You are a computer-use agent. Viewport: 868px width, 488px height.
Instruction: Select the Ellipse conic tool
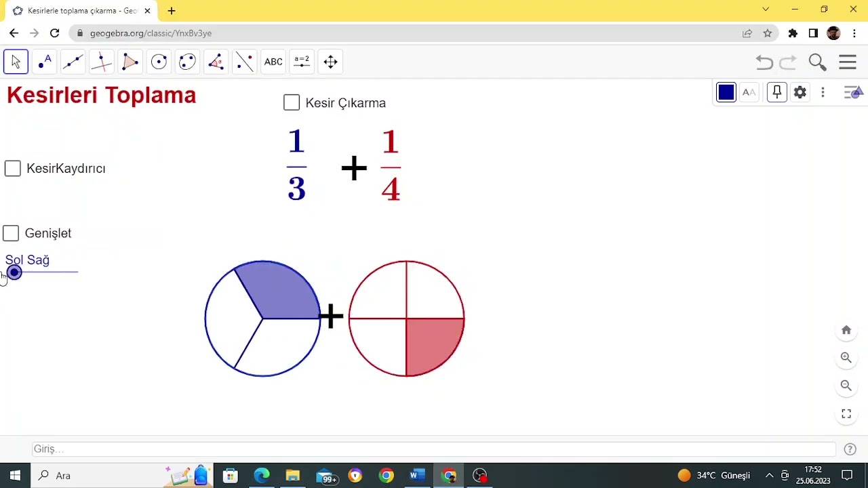coord(187,62)
